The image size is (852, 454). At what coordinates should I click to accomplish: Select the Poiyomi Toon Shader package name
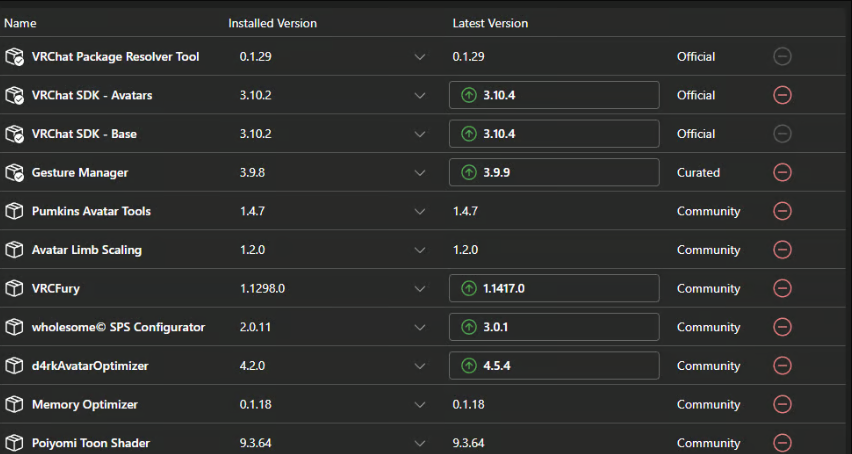pyautogui.click(x=91, y=443)
